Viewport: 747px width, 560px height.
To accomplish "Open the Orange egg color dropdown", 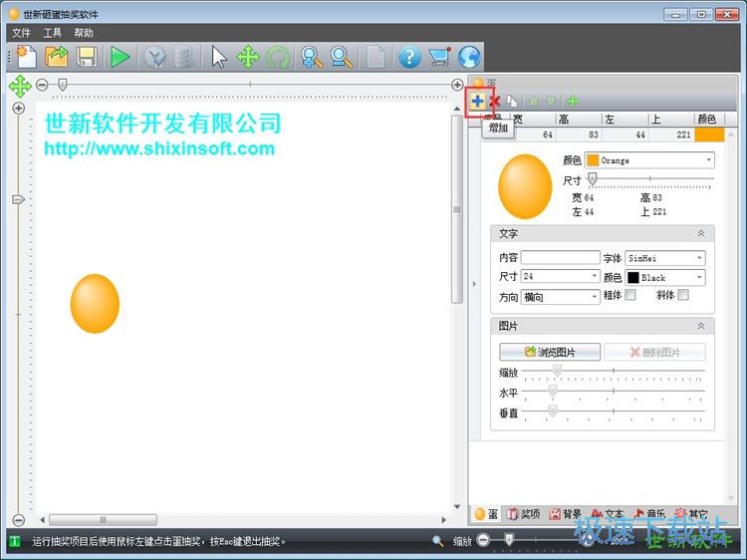I will click(650, 160).
